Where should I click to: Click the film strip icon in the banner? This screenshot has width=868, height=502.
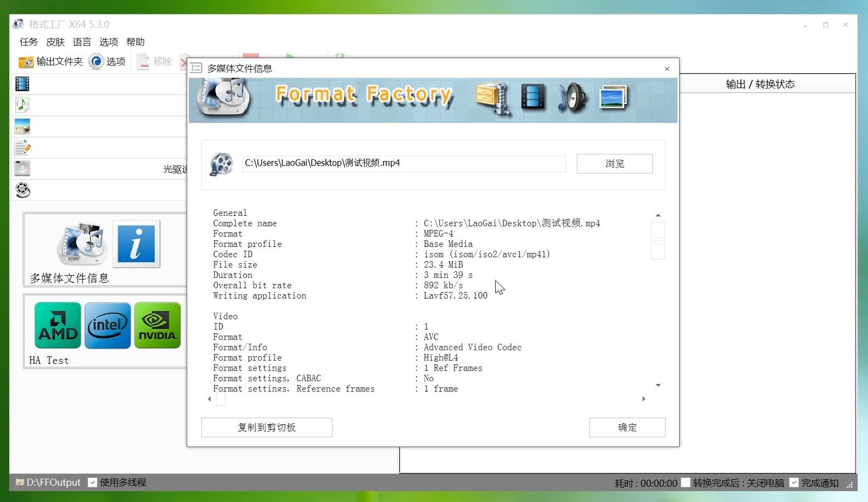[533, 97]
